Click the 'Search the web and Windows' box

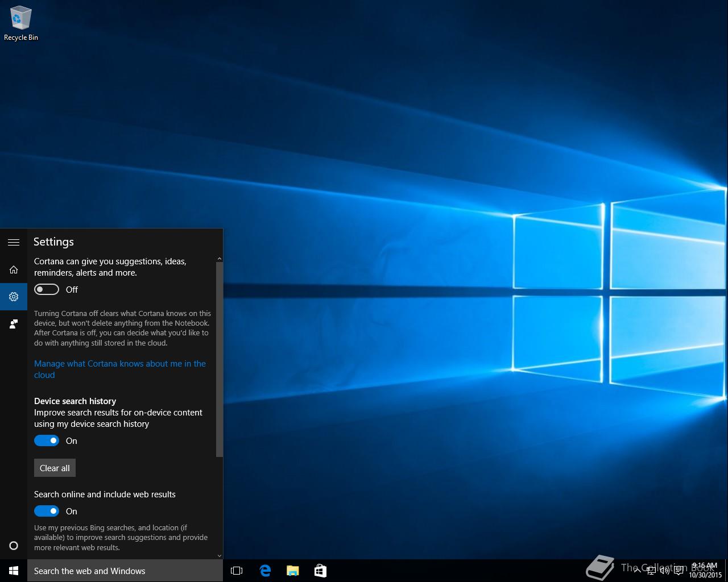[125, 571]
